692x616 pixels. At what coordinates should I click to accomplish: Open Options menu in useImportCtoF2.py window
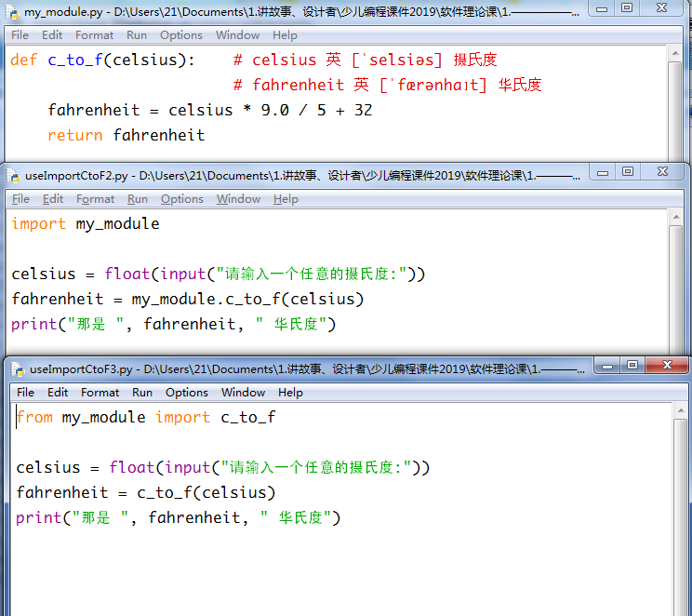tap(181, 199)
